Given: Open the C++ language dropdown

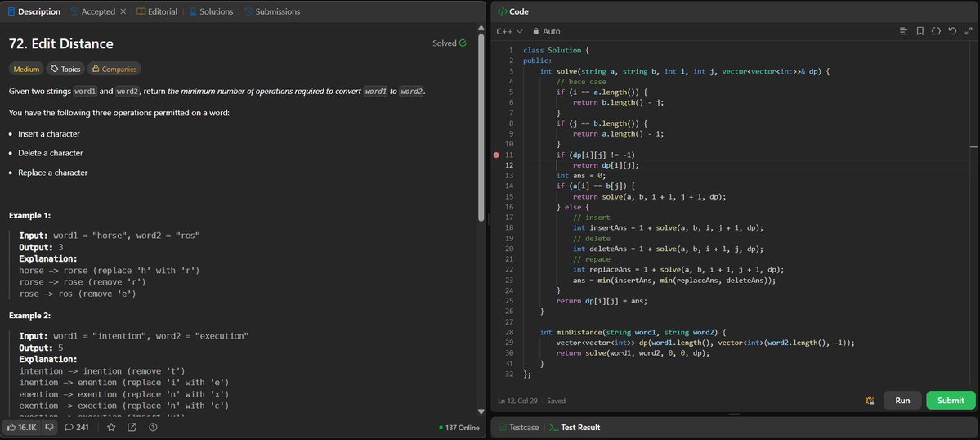Looking at the screenshot, I should 509,31.
